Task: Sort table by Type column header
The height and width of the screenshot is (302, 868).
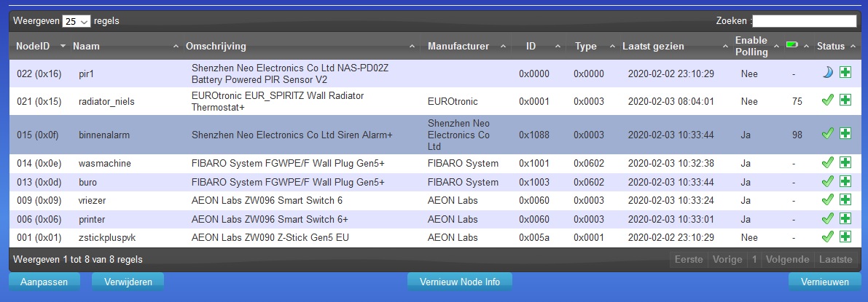Action: coord(586,47)
